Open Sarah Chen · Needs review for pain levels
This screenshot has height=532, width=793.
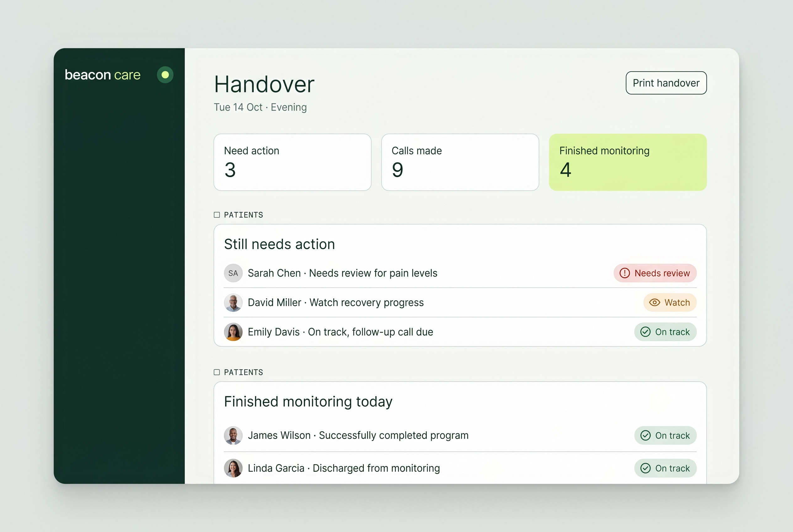tap(460, 273)
